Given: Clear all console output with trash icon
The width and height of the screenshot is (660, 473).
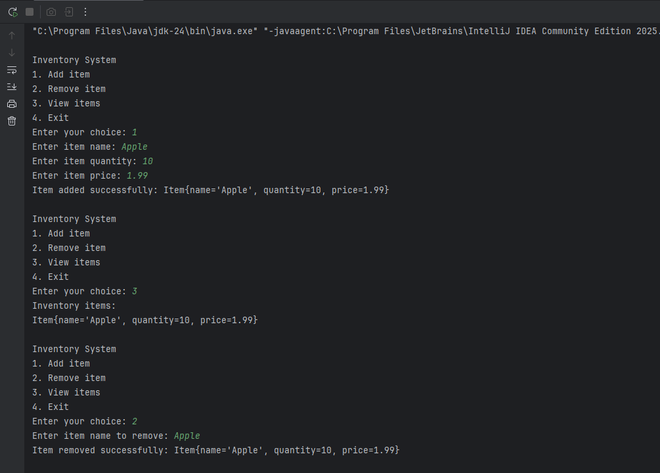Looking at the screenshot, I should 12,121.
